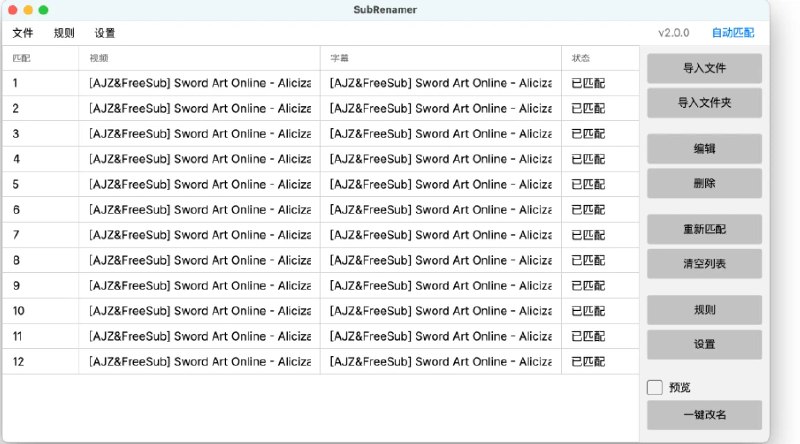Click the 重新匹配 button
800x444 pixels.
pos(704,229)
